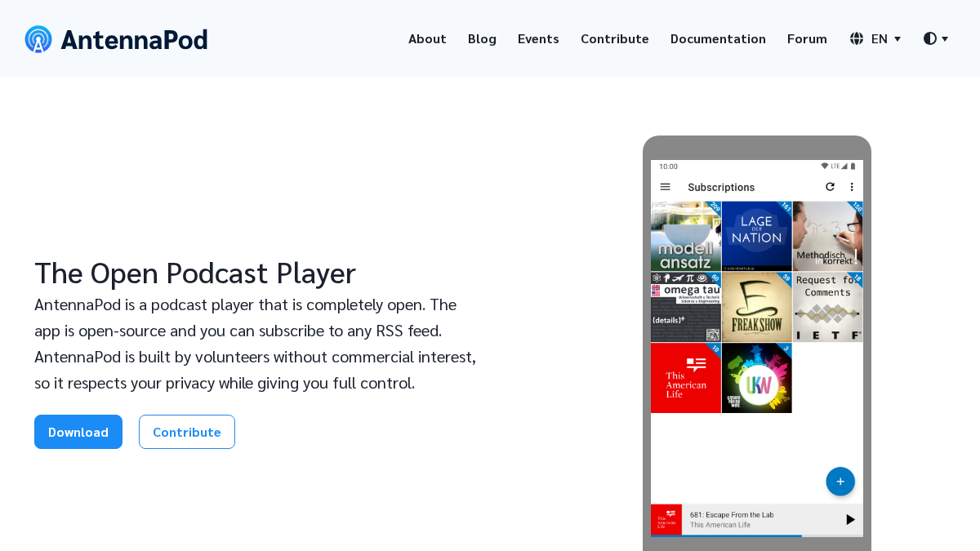Select the This American Life cover

[x=686, y=378]
